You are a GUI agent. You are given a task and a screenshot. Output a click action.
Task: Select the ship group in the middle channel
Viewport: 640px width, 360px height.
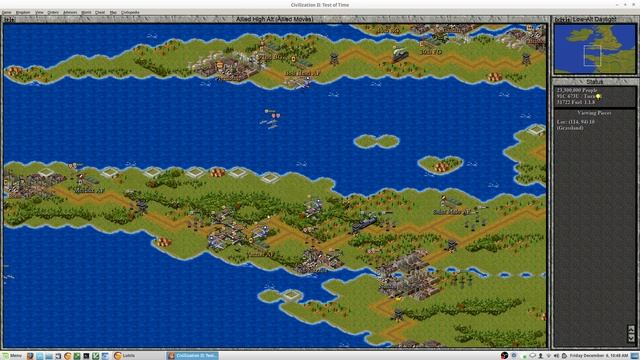click(271, 119)
